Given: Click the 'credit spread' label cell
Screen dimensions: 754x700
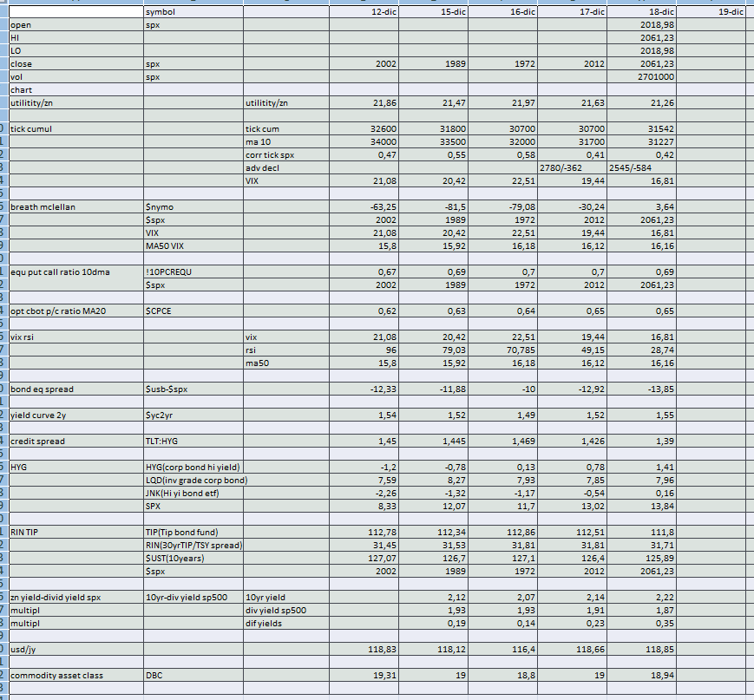Looking at the screenshot, I should (76, 442).
